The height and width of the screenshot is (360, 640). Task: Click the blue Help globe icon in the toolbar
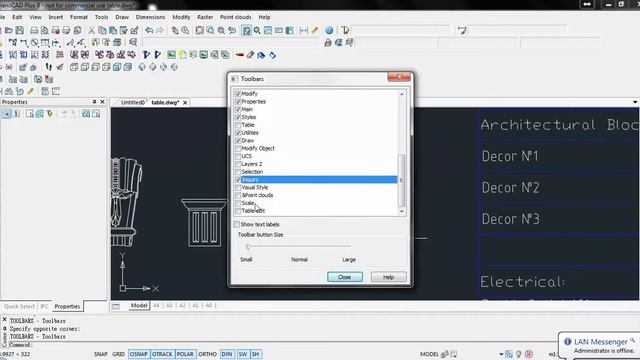tap(329, 30)
